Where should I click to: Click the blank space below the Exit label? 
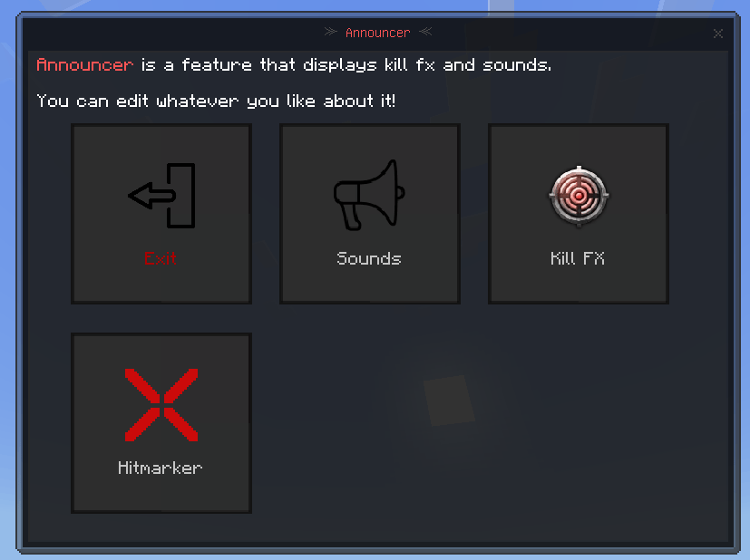point(161,284)
